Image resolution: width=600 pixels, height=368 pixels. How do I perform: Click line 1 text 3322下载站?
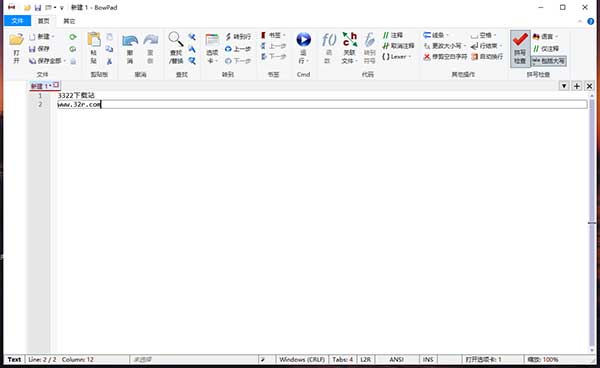coord(76,95)
